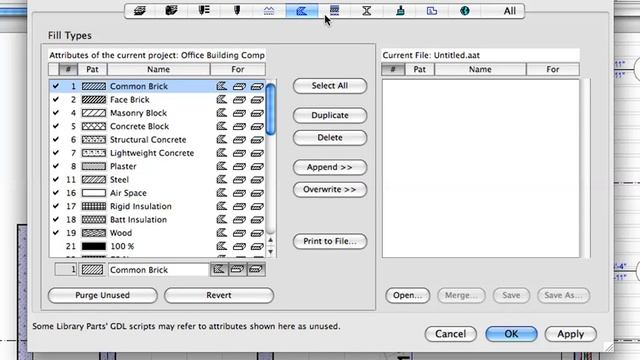Click pattern preview beside name field
The image size is (640, 360).
coord(92,269)
